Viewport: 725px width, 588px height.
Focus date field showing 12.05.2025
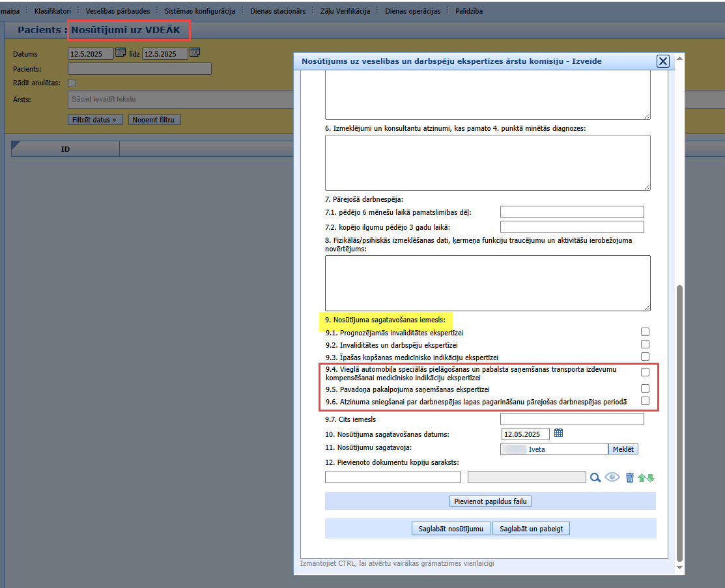click(525, 434)
